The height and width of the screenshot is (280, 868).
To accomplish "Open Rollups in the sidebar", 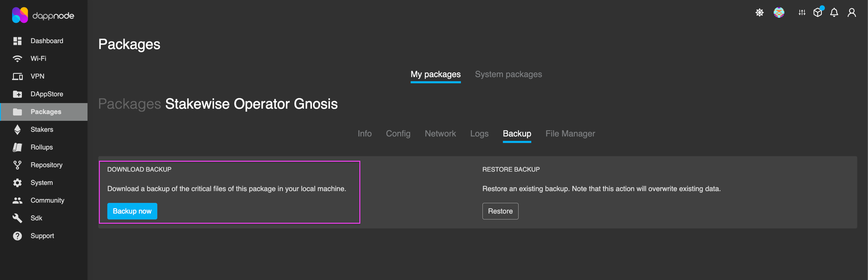I will point(41,147).
